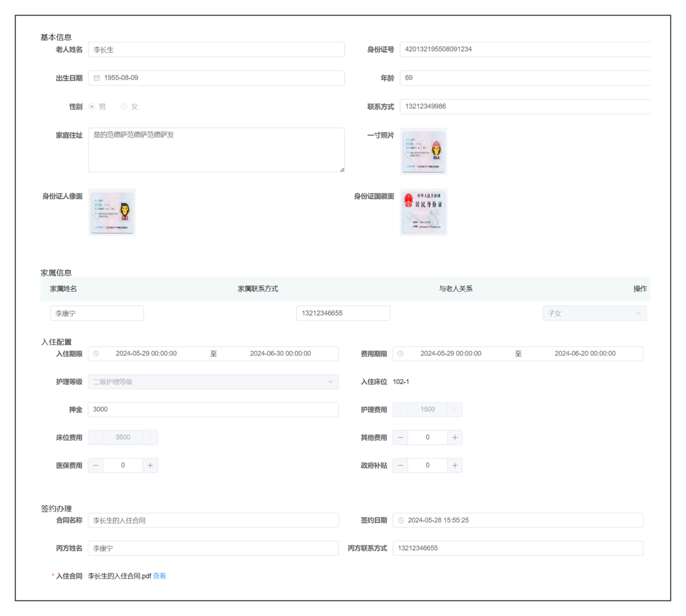
Task: Select the 男 gender radio button
Action: 92,107
